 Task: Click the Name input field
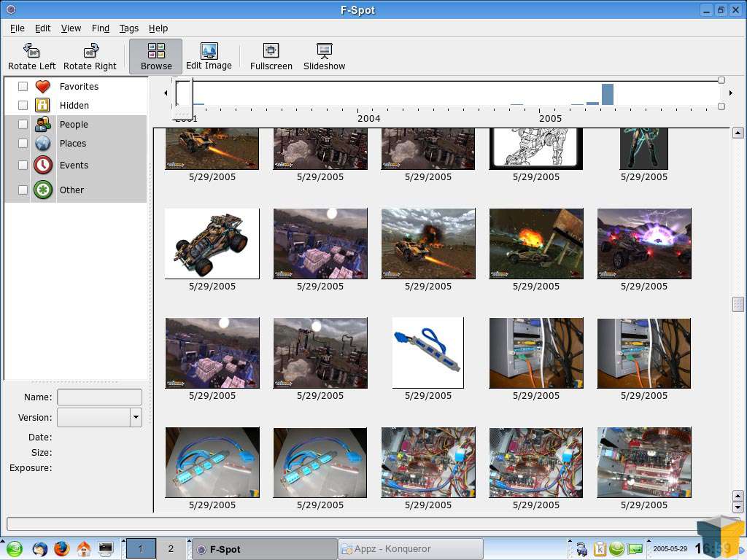tap(99, 397)
